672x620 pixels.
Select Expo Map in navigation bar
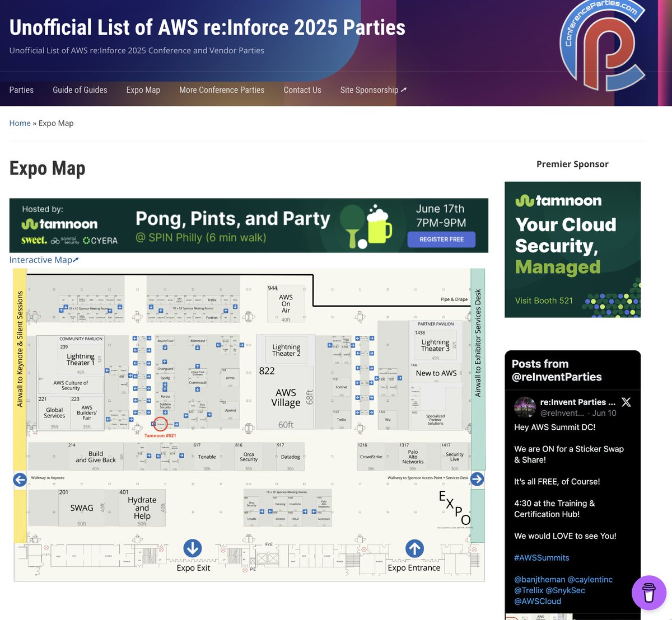(x=143, y=90)
